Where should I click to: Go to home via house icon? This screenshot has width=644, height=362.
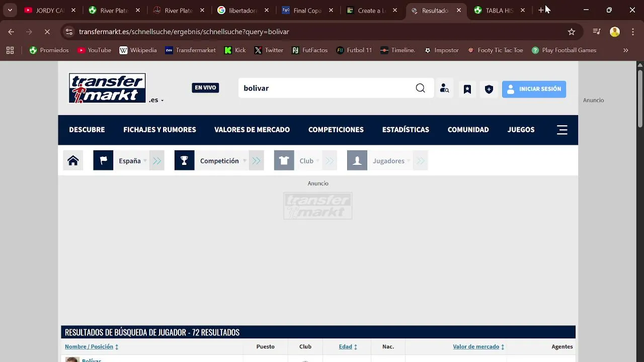(73, 161)
